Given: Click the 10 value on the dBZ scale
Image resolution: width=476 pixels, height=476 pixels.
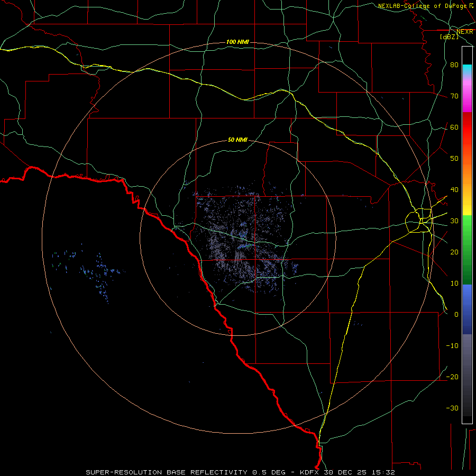Looking at the screenshot, I should click(454, 283).
